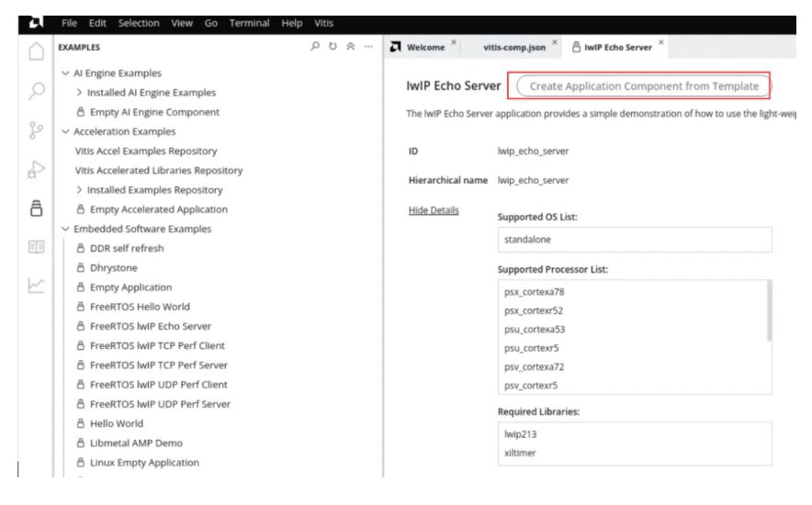Open the Search view in activity bar
This screenshot has width=812, height=505.
coord(36,91)
